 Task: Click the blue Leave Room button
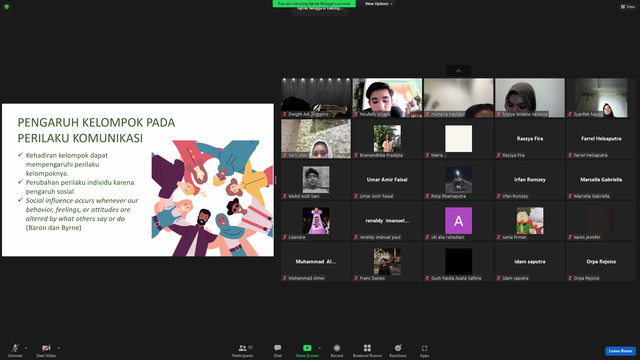pyautogui.click(x=620, y=351)
